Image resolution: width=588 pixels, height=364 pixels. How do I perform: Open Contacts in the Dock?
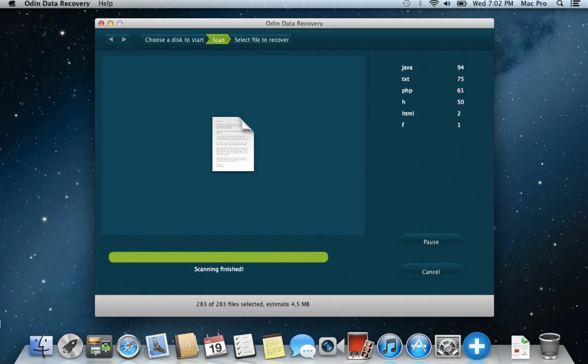186,345
